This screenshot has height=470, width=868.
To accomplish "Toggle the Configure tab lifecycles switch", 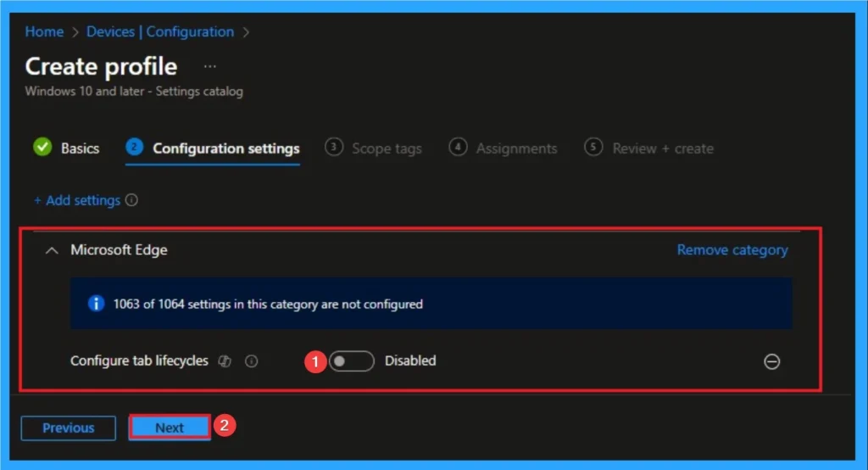I will coord(352,361).
